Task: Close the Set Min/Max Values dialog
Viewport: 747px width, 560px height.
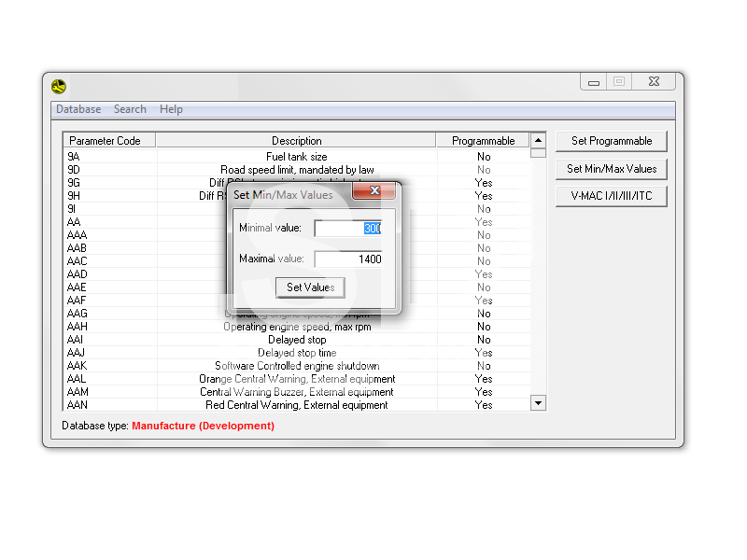Action: (374, 191)
